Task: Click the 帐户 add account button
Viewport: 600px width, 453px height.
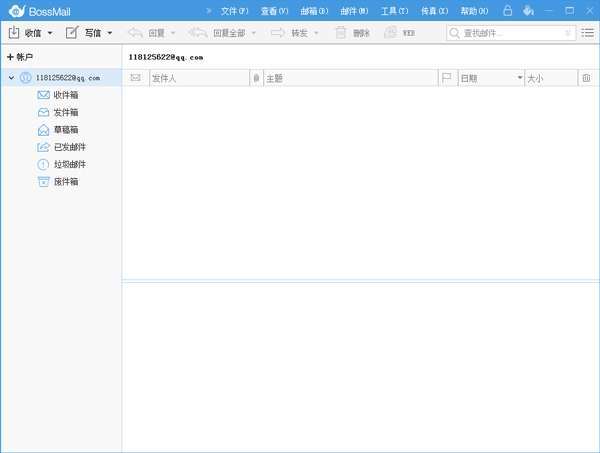Action: [20, 57]
